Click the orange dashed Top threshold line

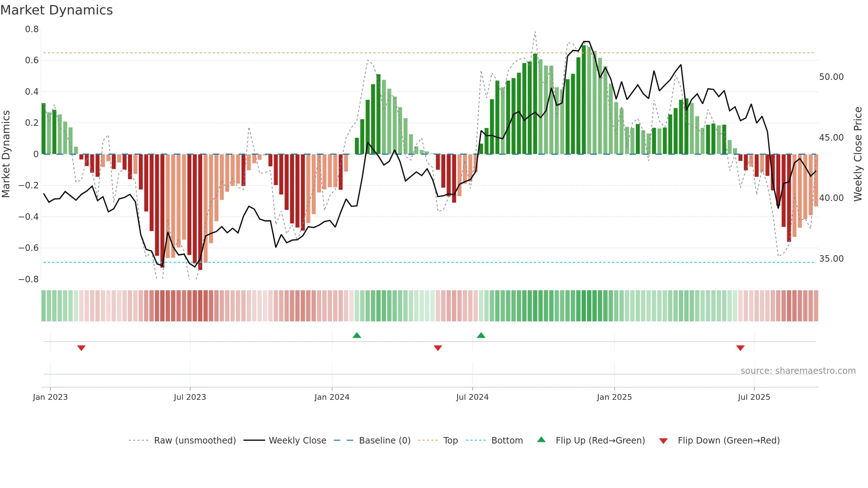click(429, 53)
